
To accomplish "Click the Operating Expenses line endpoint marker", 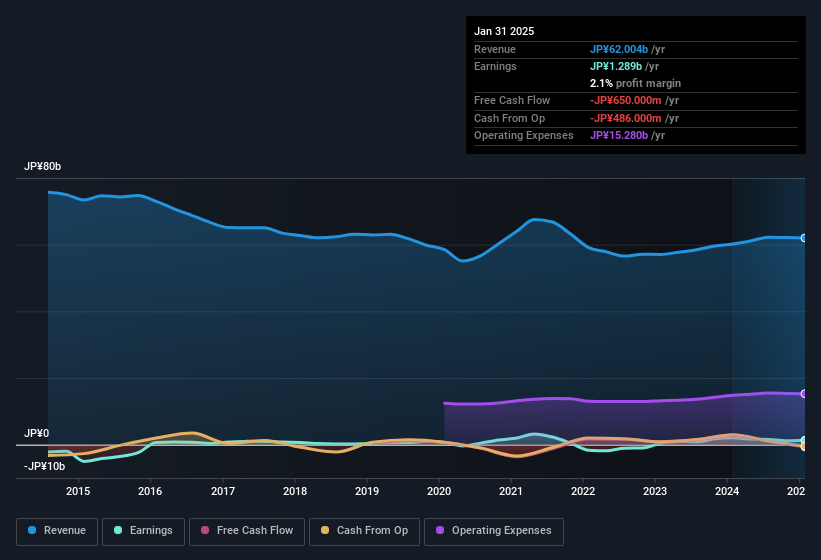I will pyautogui.click(x=804, y=394).
